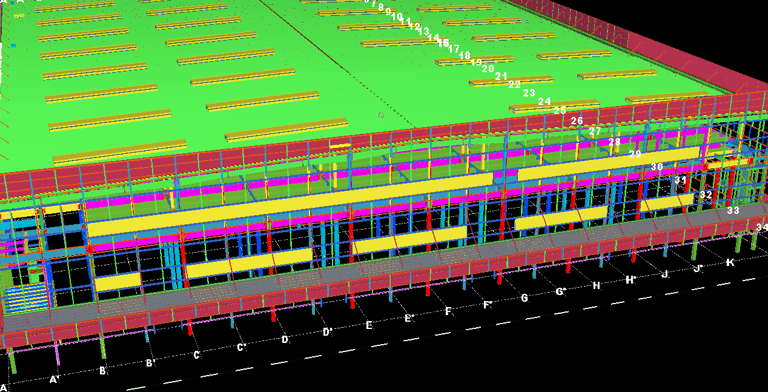Click grid axis label 'H'
The height and width of the screenshot is (392, 768).
(x=596, y=286)
